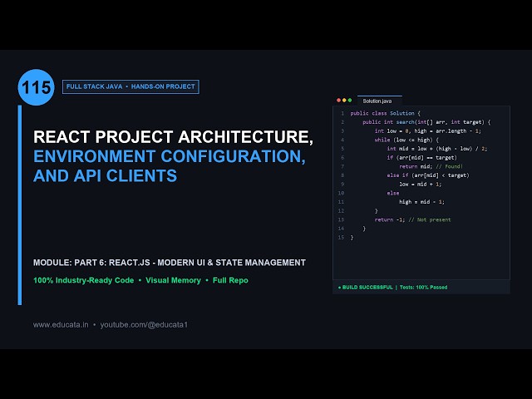Click code line return -1; // Not present
The height and width of the screenshot is (399, 532).
(412, 219)
